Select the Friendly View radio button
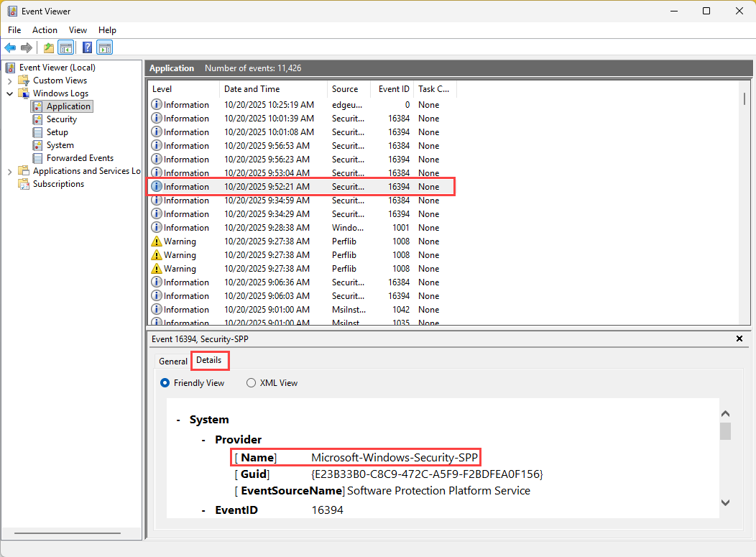Viewport: 756px width, 557px height. coord(165,383)
